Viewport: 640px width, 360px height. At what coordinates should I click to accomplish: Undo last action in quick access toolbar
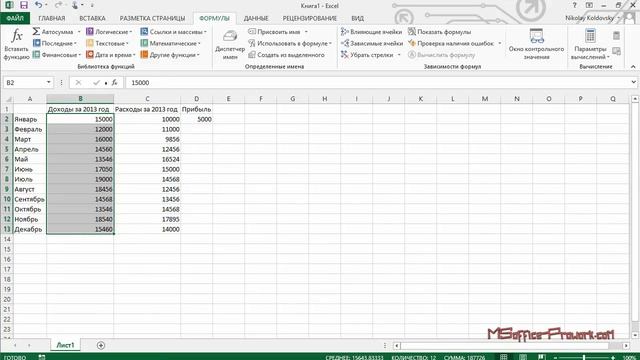38,5
